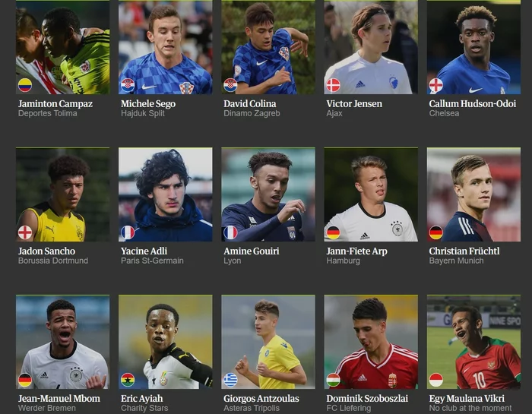The image size is (532, 414).
Task: Click the Hungary flag on Dominik Szoboszlai
Action: (x=333, y=380)
